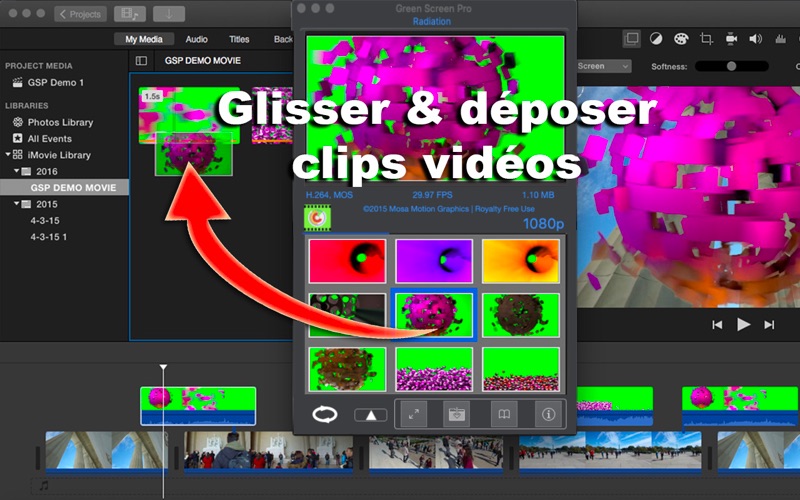The width and height of the screenshot is (800, 500).
Task: Skip to next clip in viewer
Action: point(769,324)
